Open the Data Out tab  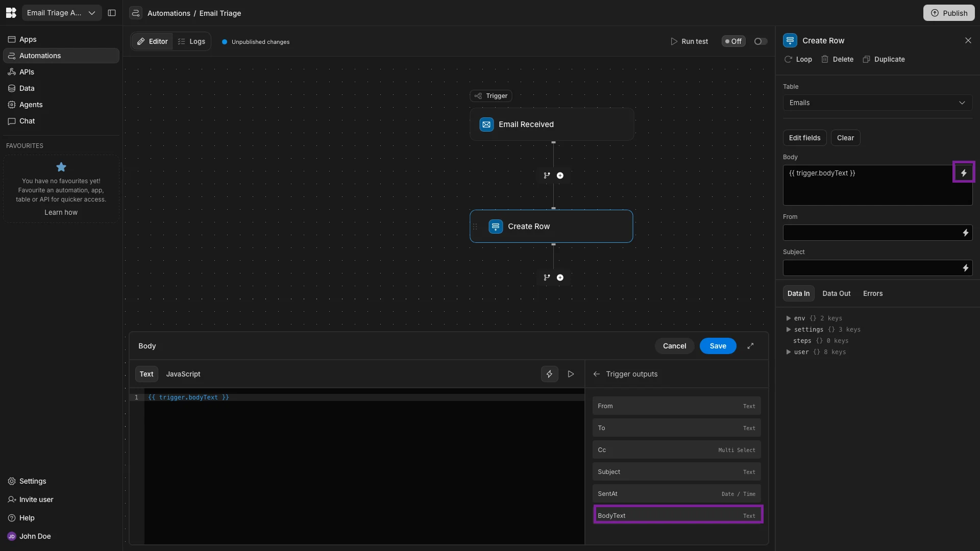pyautogui.click(x=836, y=293)
